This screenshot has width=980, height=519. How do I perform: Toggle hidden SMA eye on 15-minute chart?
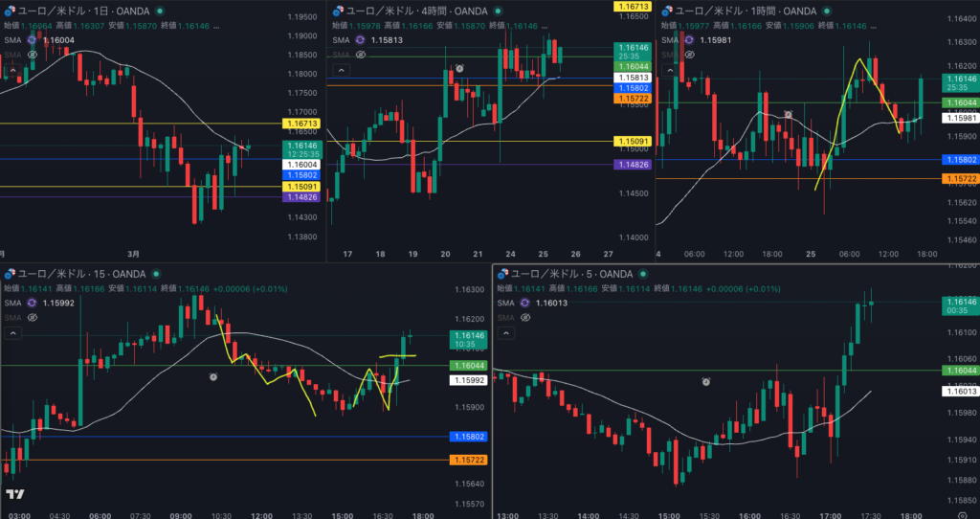coord(32,317)
